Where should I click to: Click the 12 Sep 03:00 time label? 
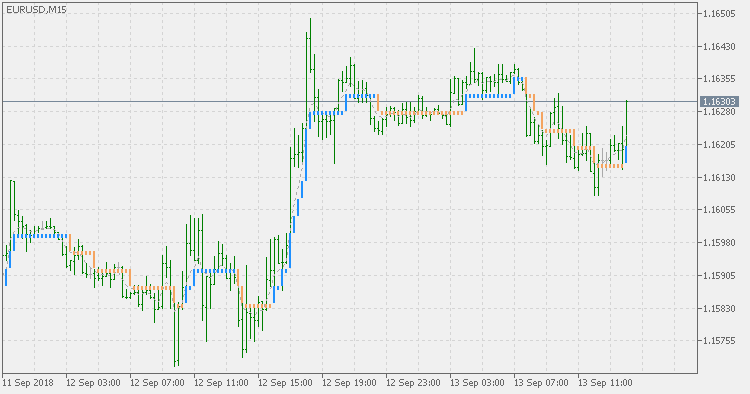tap(93, 383)
